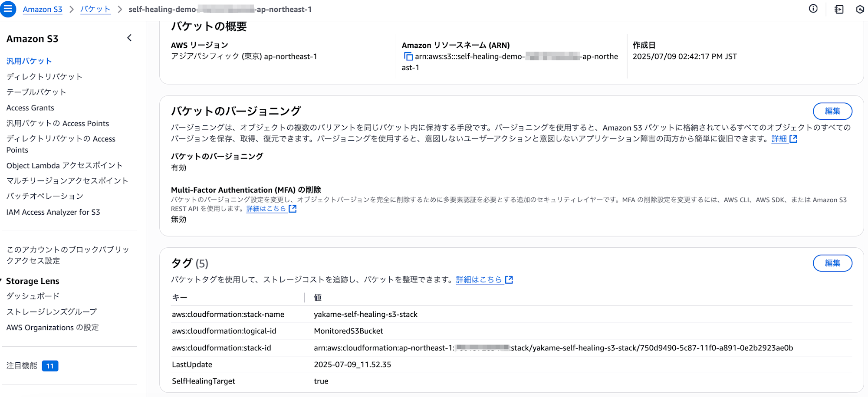Select the LastUpdate key cell
Image resolution: width=868 pixels, height=397 pixels.
coord(192,365)
